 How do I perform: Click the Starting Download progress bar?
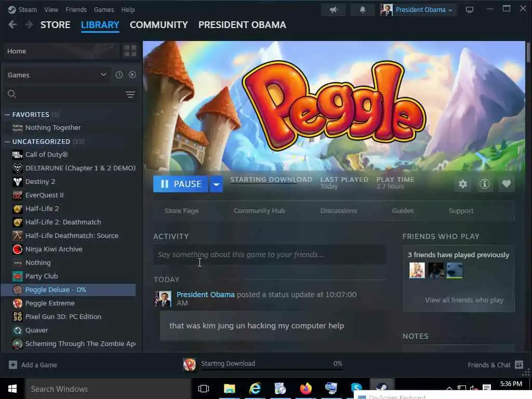[272, 370]
